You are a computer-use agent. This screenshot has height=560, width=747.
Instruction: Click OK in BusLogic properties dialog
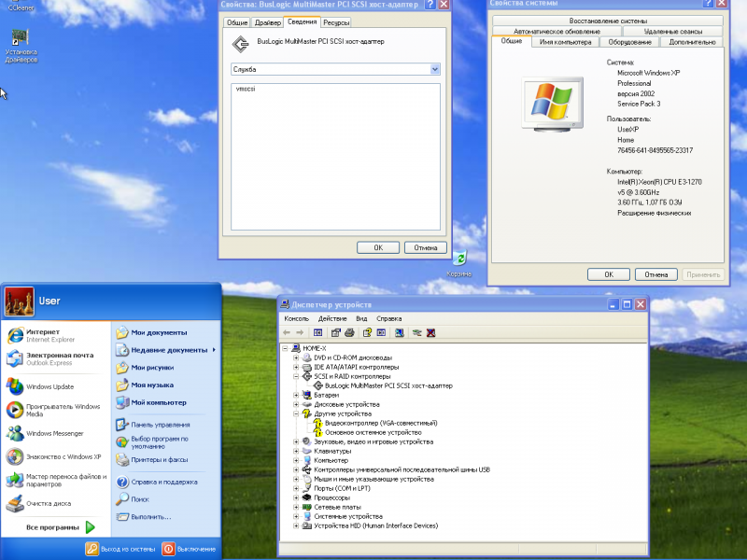point(378,247)
